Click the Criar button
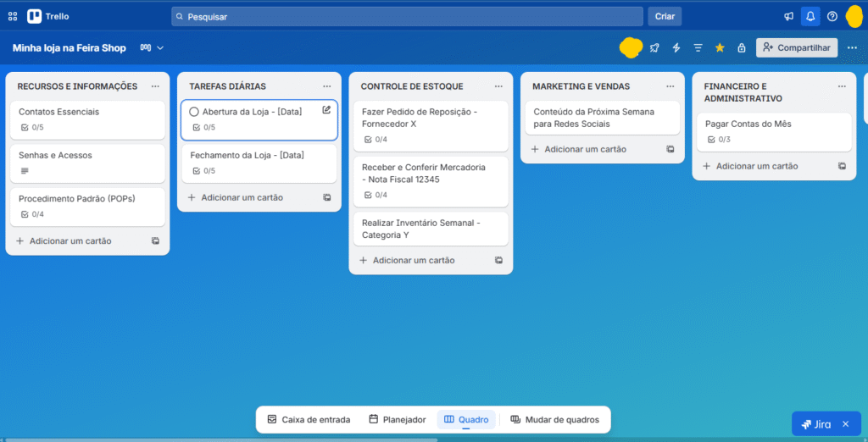The width and height of the screenshot is (868, 442). pos(665,17)
